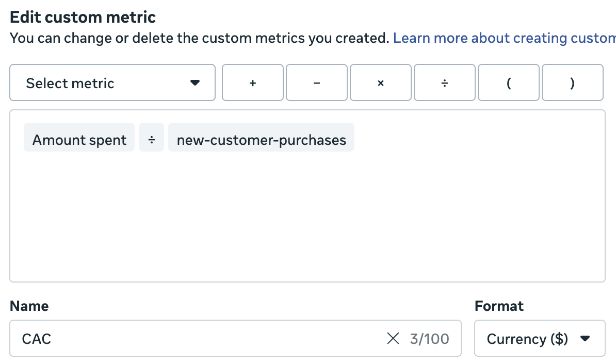Add the multiplication operator
Viewport: 616px width, 364px height.
380,82
